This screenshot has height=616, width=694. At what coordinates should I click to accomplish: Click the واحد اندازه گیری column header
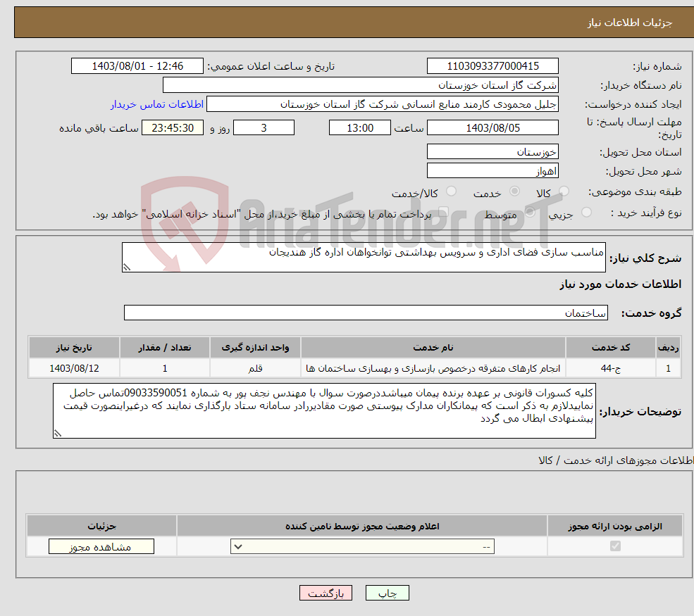pos(255,347)
